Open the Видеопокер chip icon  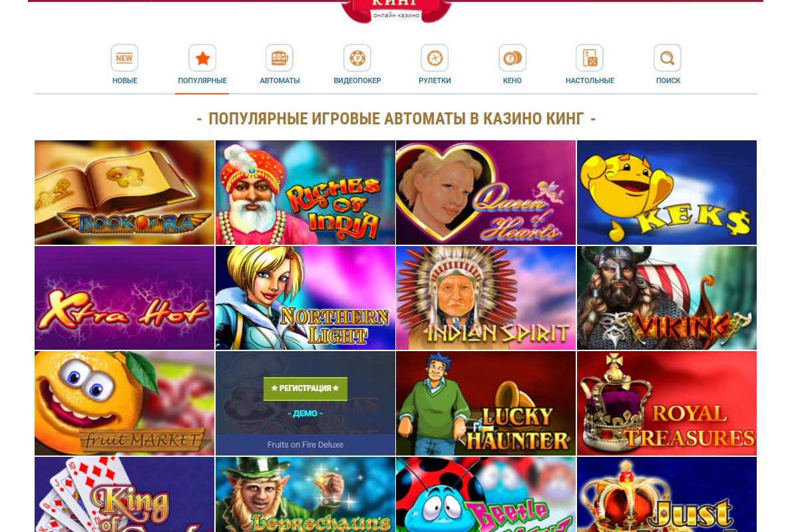tap(357, 58)
